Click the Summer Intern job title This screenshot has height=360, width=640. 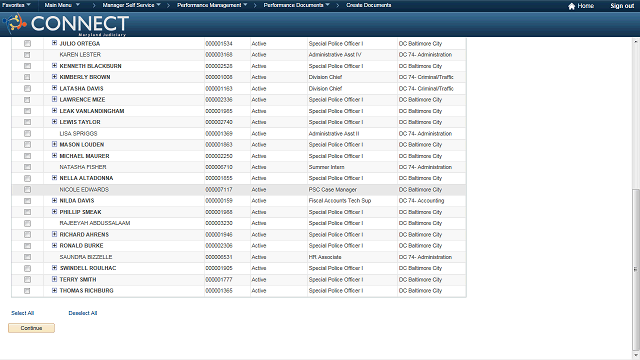[327, 167]
